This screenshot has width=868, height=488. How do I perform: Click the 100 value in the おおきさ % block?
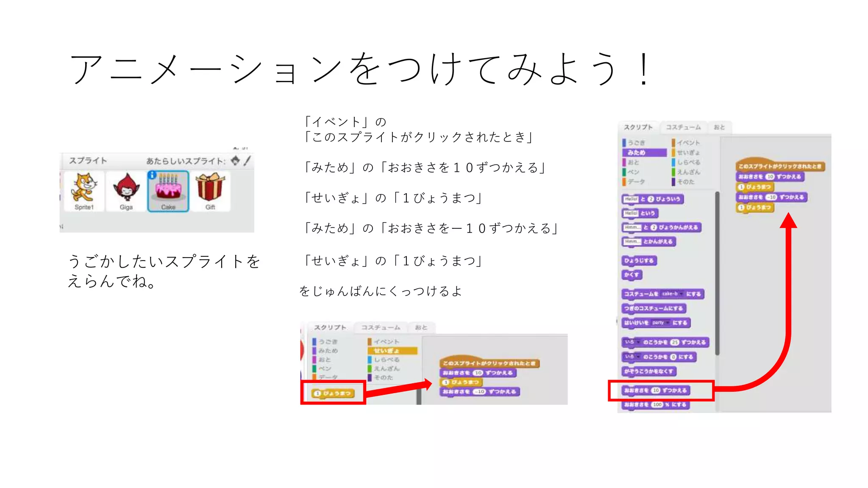click(657, 405)
